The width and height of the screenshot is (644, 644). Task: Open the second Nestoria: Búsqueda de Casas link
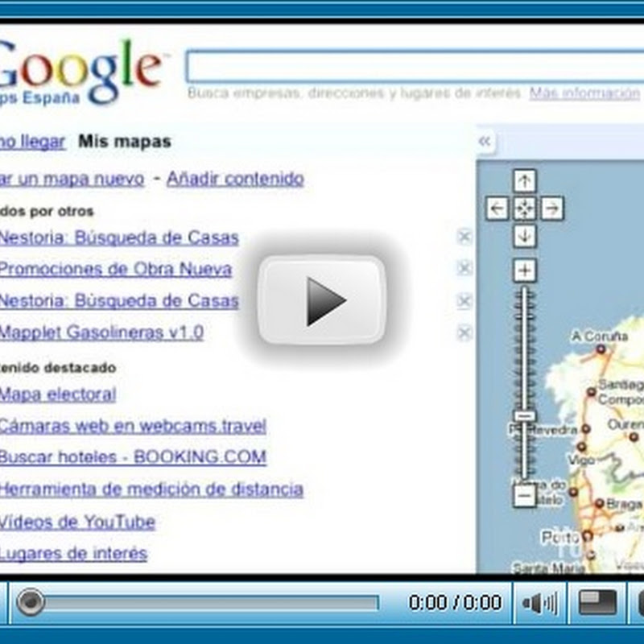[x=118, y=301]
